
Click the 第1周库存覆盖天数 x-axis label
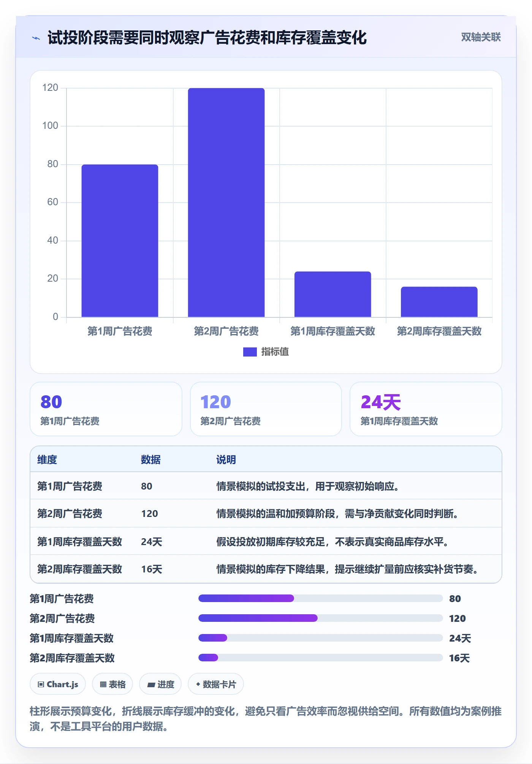(332, 331)
